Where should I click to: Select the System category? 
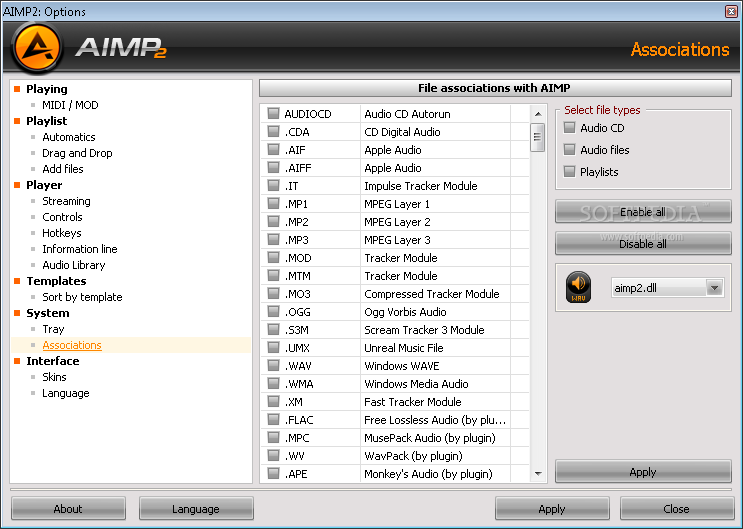[x=47, y=313]
